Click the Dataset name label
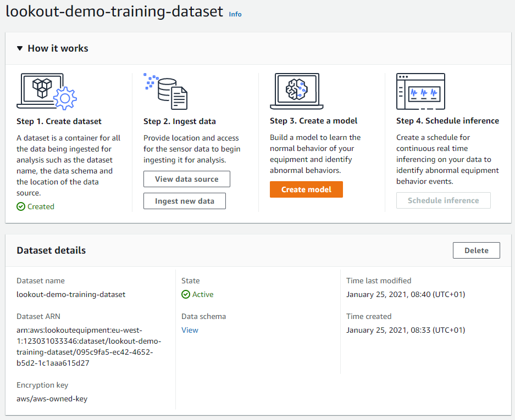The image size is (515, 420). point(41,281)
